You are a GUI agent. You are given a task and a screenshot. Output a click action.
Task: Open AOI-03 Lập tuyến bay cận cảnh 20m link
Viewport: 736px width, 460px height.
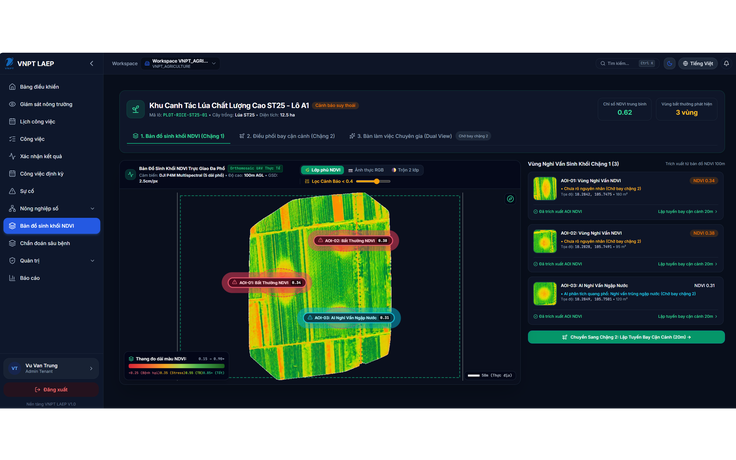tap(687, 316)
